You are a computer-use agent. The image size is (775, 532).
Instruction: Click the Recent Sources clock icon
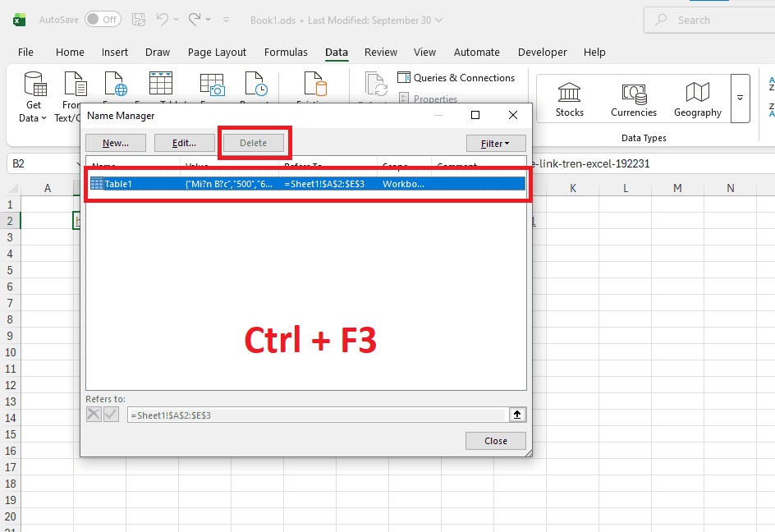(256, 83)
